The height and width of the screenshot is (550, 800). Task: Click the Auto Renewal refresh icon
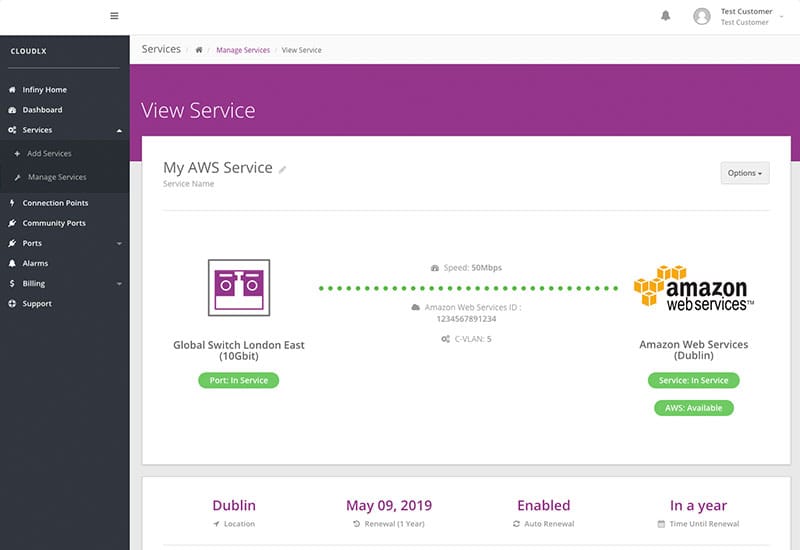(516, 524)
